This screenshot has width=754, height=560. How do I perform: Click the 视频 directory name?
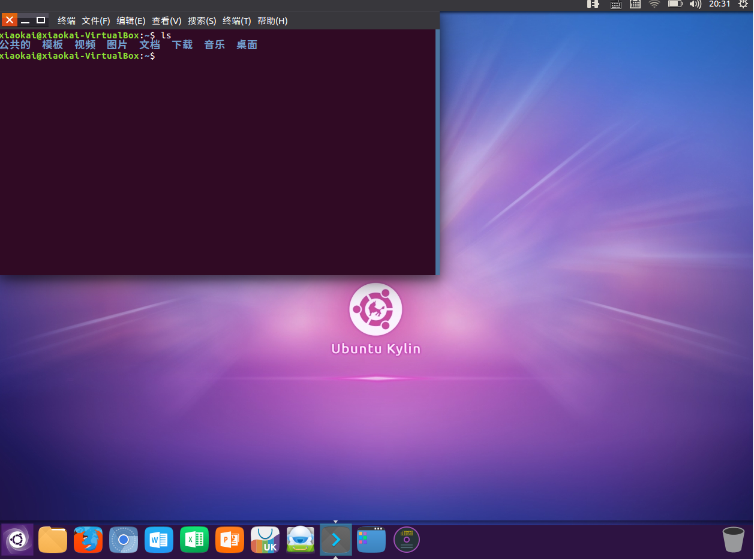pos(85,45)
